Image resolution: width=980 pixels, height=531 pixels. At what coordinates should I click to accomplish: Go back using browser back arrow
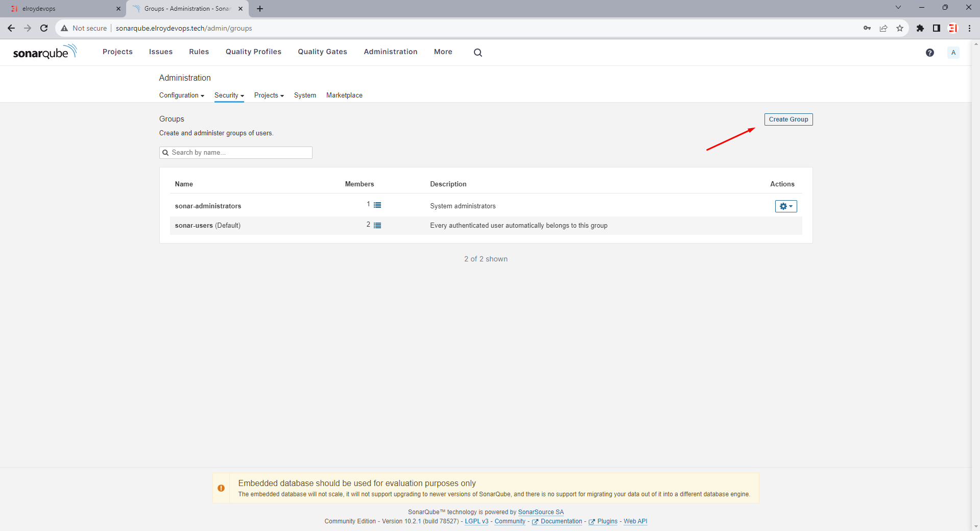pyautogui.click(x=11, y=28)
